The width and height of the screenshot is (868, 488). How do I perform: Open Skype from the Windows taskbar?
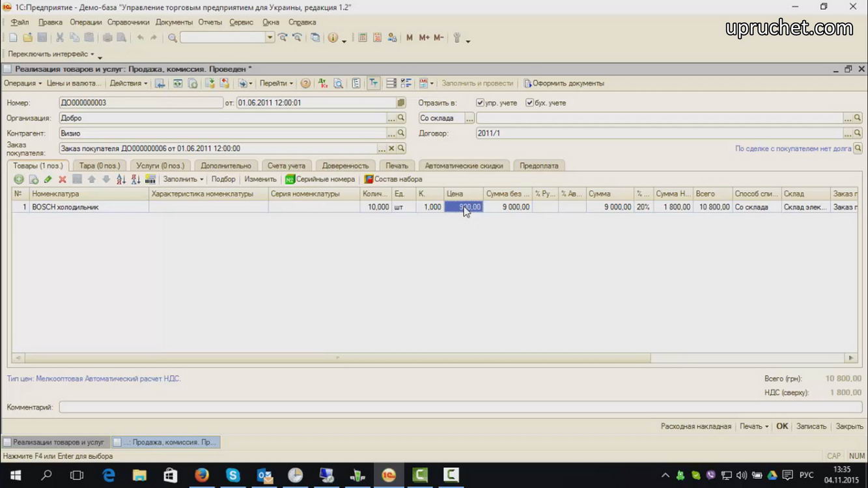point(232,475)
